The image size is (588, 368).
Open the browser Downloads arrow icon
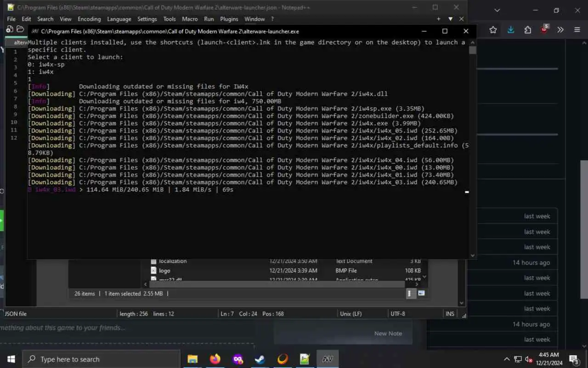pos(511,30)
